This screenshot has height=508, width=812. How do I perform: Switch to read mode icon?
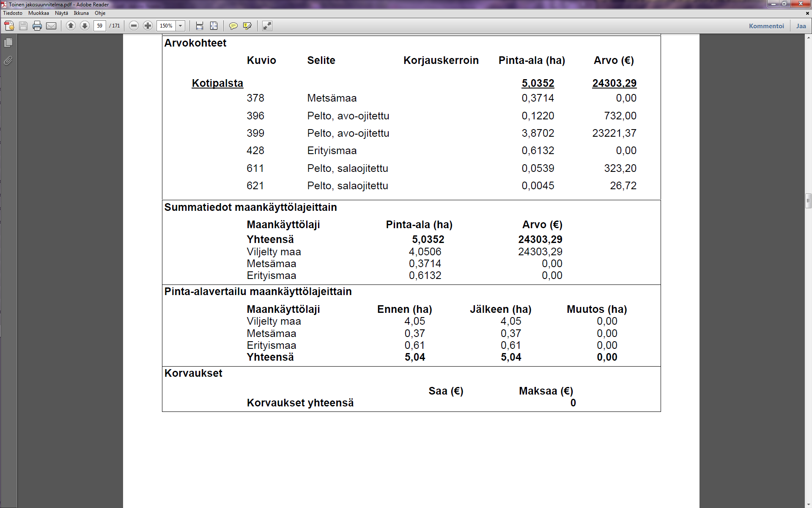[267, 26]
